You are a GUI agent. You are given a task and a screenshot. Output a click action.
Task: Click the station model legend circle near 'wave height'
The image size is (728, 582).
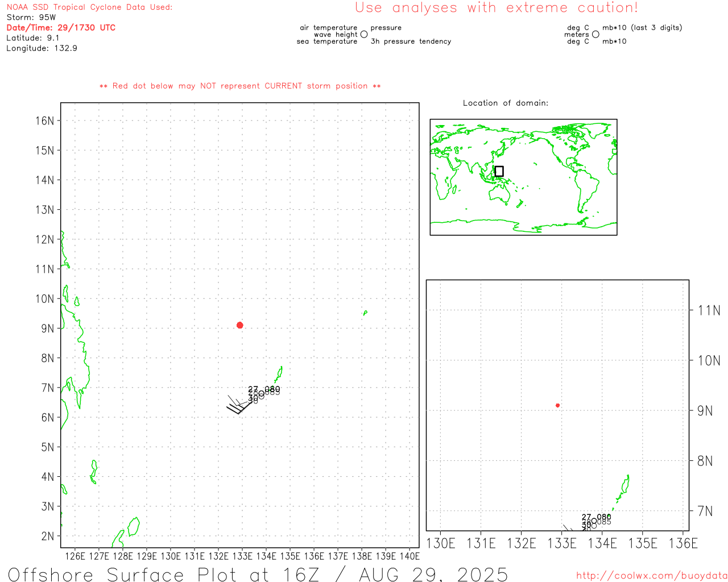pyautogui.click(x=364, y=34)
